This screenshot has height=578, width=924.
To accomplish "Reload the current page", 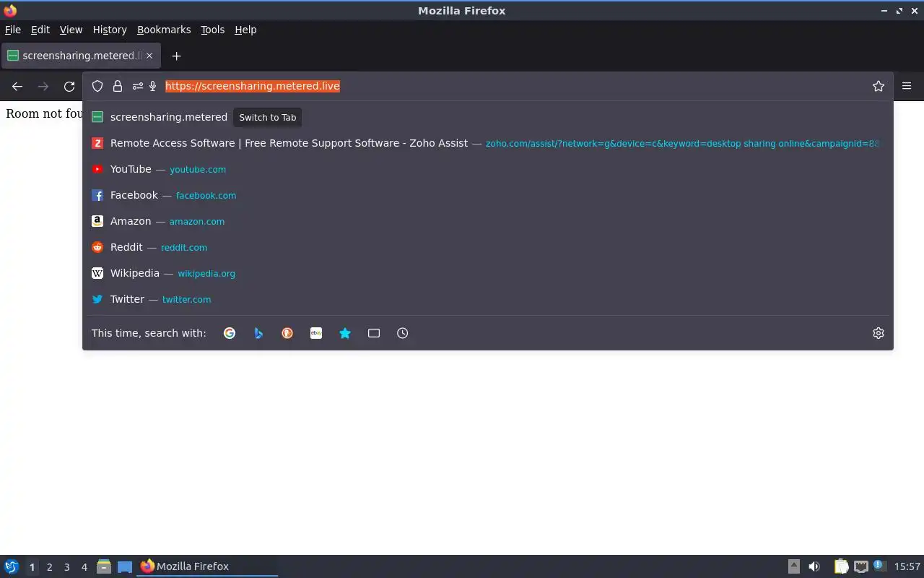I will click(69, 86).
